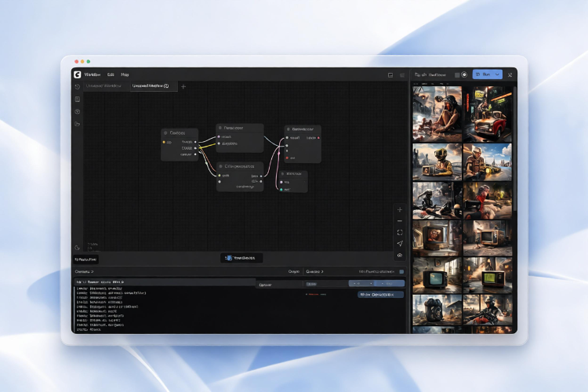588x392 pixels.
Task: Add a new workflow tab with plus icon
Action: pos(183,87)
